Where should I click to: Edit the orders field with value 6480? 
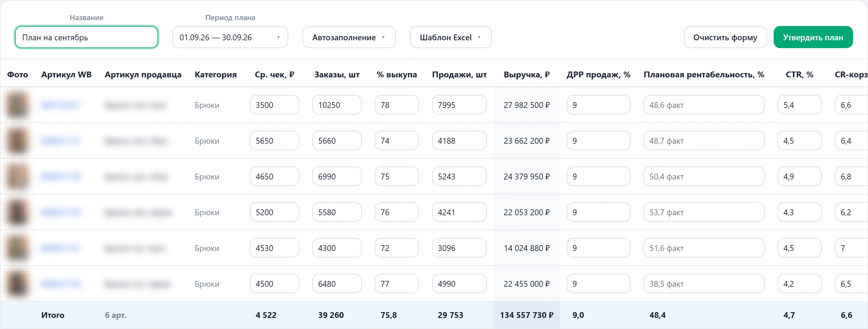337,284
